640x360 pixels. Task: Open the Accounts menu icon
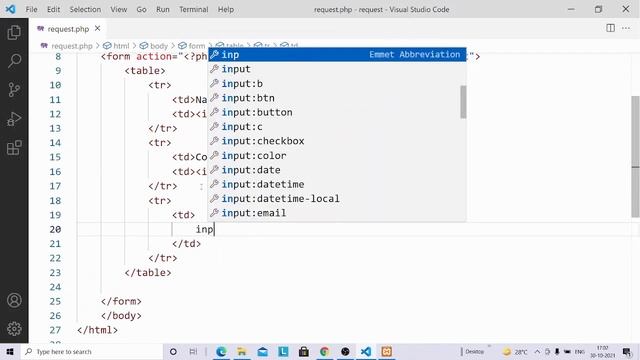14,300
